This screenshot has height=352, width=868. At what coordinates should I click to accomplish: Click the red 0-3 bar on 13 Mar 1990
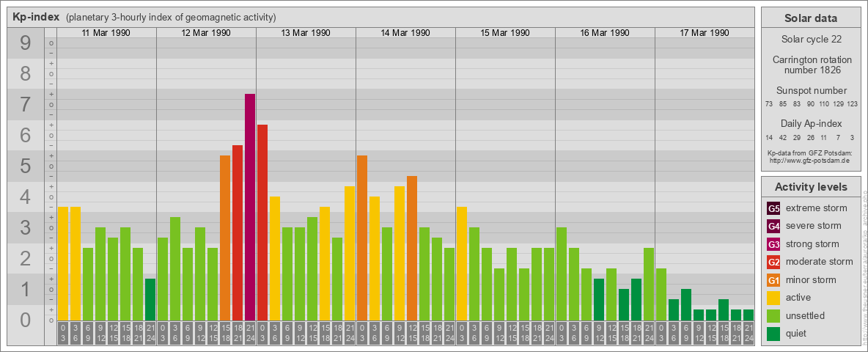262,222
